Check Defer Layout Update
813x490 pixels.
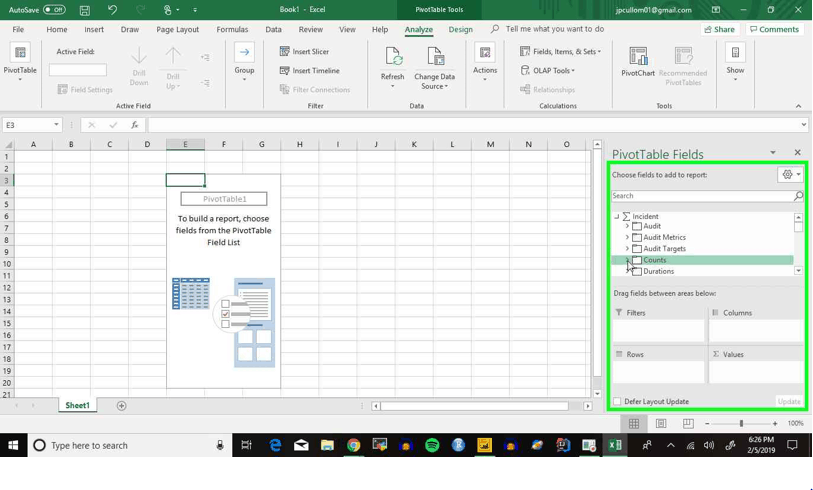coord(617,401)
